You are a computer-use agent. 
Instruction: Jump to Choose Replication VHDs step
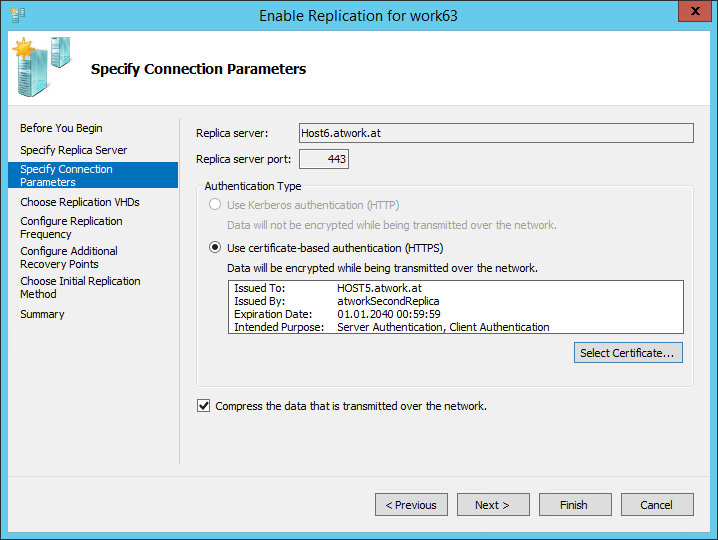[x=80, y=202]
